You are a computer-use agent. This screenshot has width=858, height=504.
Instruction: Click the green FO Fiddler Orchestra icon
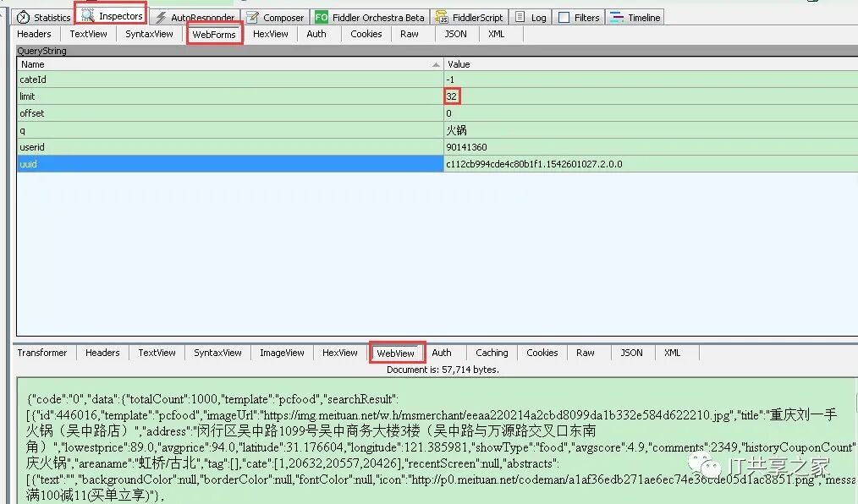pyautogui.click(x=322, y=18)
